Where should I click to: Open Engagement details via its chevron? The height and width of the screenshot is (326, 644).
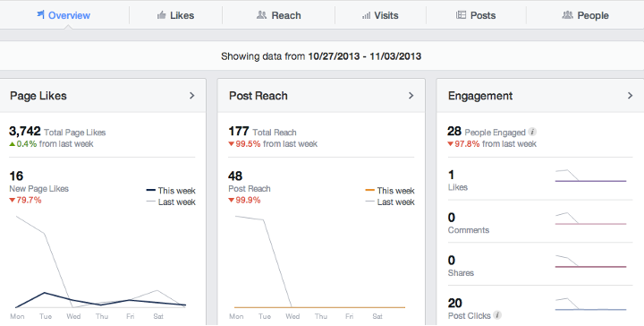[630, 95]
